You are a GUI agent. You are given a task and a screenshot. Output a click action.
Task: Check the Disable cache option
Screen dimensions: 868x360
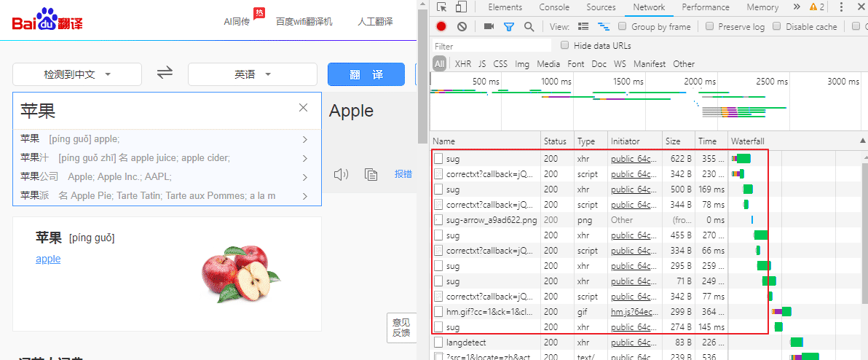point(777,26)
